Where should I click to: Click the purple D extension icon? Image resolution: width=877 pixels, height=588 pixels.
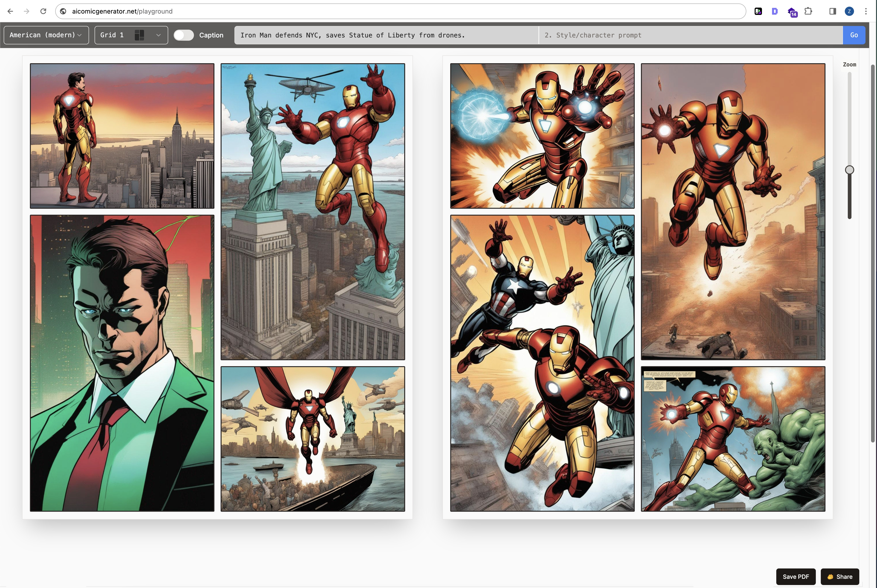[x=775, y=11]
